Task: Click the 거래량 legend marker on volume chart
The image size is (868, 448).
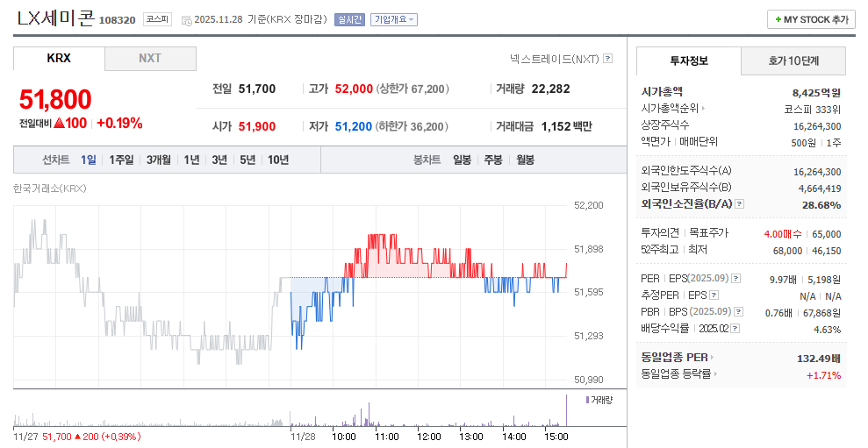Action: 587,400
